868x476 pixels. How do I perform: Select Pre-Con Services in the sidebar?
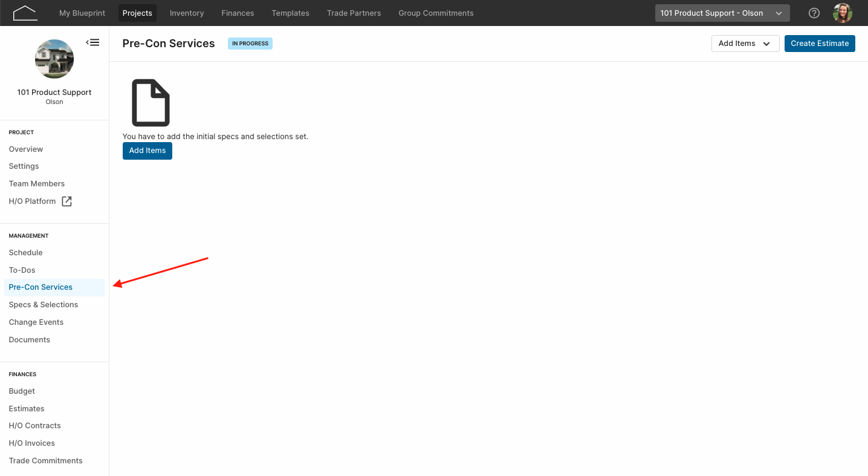point(54,287)
